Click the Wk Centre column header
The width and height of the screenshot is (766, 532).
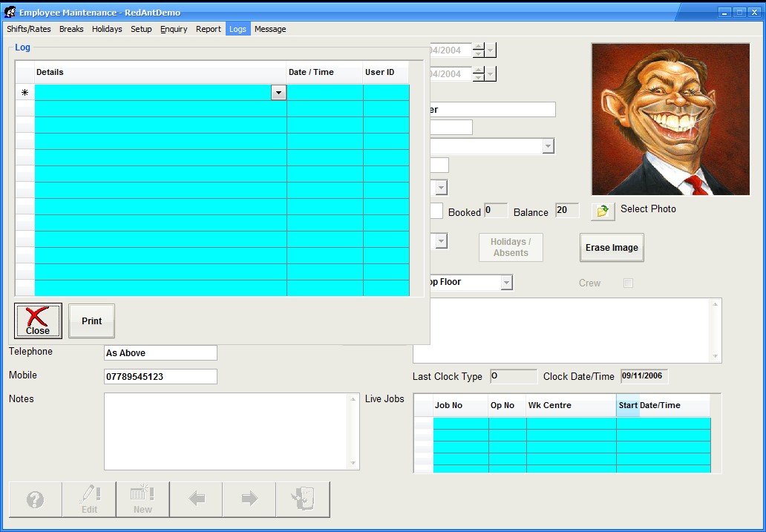570,406
